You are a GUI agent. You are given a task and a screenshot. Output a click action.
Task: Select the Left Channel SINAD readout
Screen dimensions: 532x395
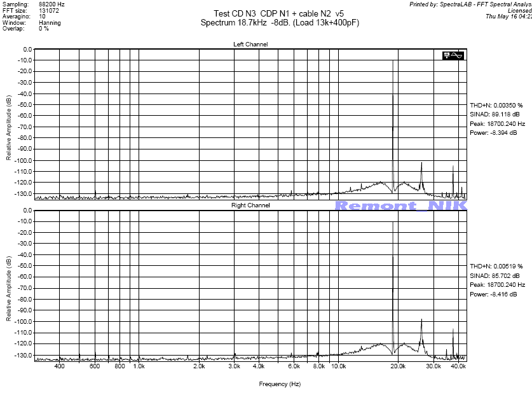494,114
